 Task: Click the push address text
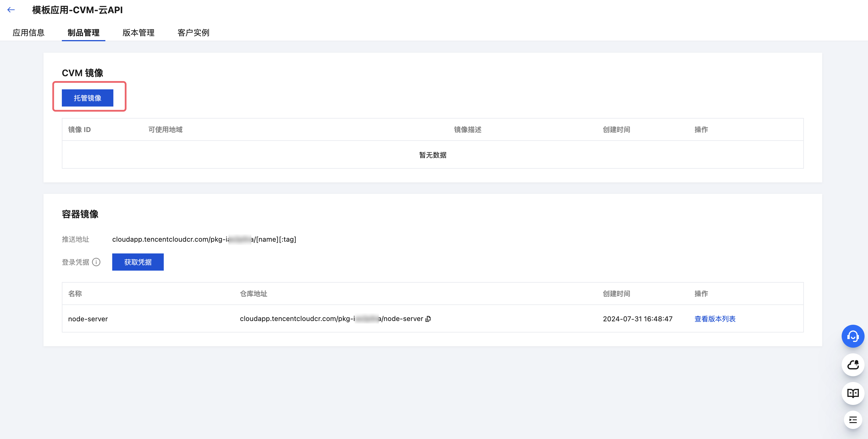click(x=204, y=239)
